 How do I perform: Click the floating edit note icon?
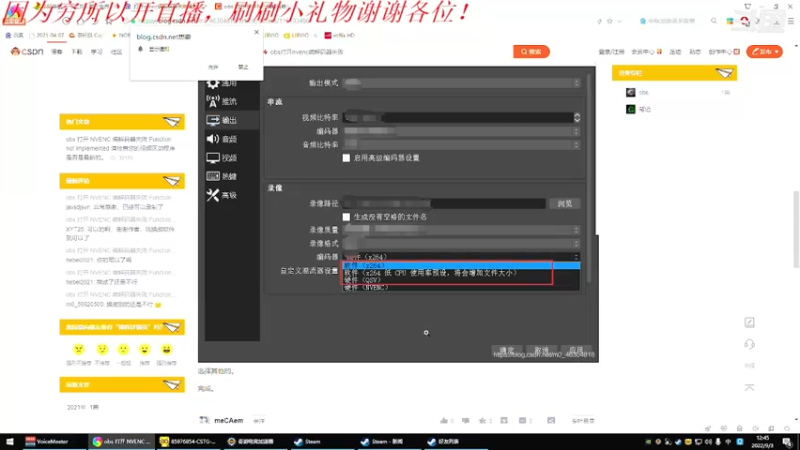click(x=749, y=322)
